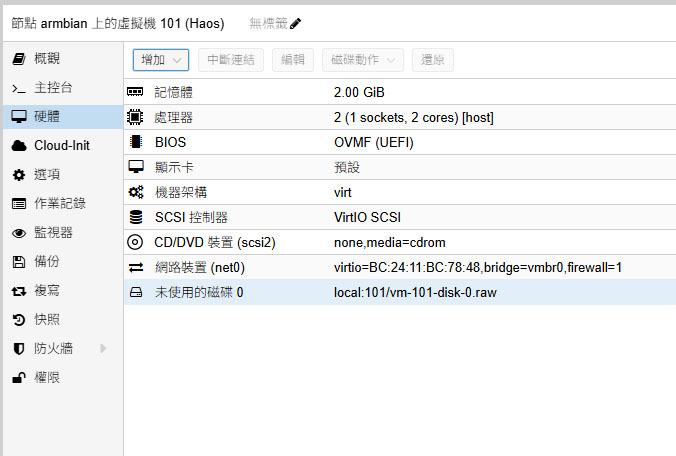Image resolution: width=676 pixels, height=456 pixels.
Task: Click the 權限 unlock padlock icon
Action: tap(18, 378)
